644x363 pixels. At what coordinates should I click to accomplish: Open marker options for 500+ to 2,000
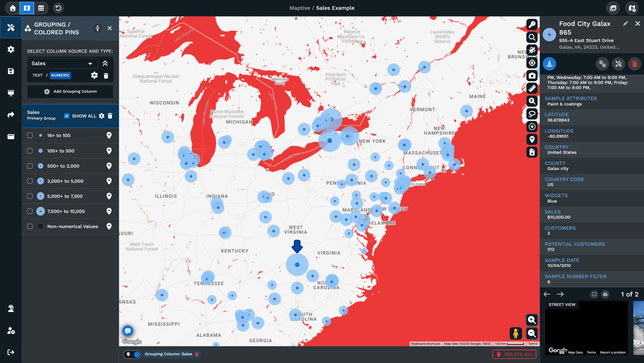point(109,166)
